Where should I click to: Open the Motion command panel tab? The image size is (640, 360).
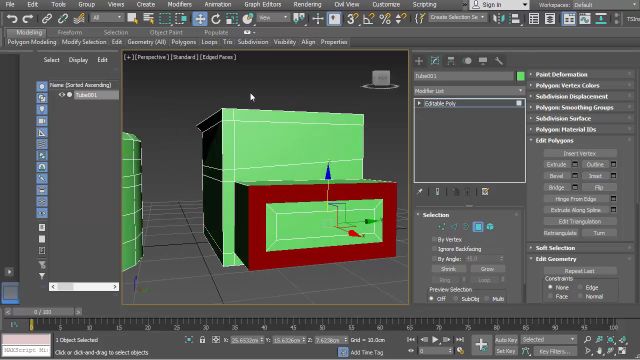(x=467, y=61)
